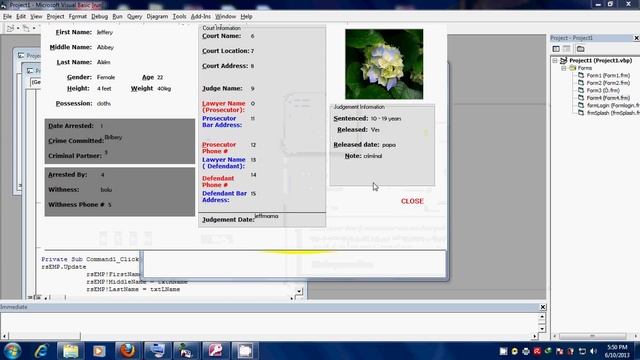The image size is (640, 360).
Task: Open the Window menu
Action: tap(225, 17)
